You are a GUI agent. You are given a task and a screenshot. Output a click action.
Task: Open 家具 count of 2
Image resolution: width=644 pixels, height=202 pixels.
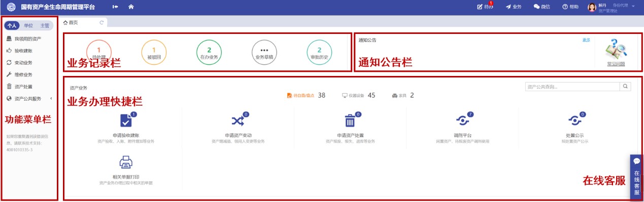403,95
